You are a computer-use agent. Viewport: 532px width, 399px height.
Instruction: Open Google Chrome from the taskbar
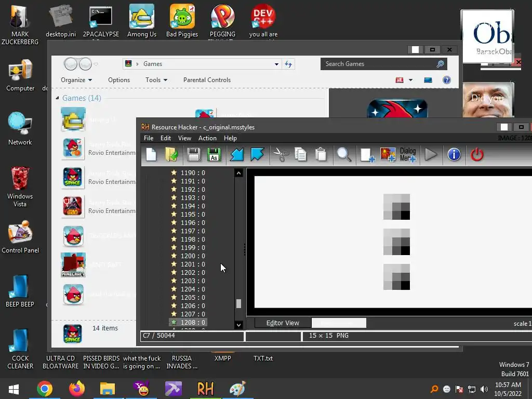pyautogui.click(x=45, y=389)
